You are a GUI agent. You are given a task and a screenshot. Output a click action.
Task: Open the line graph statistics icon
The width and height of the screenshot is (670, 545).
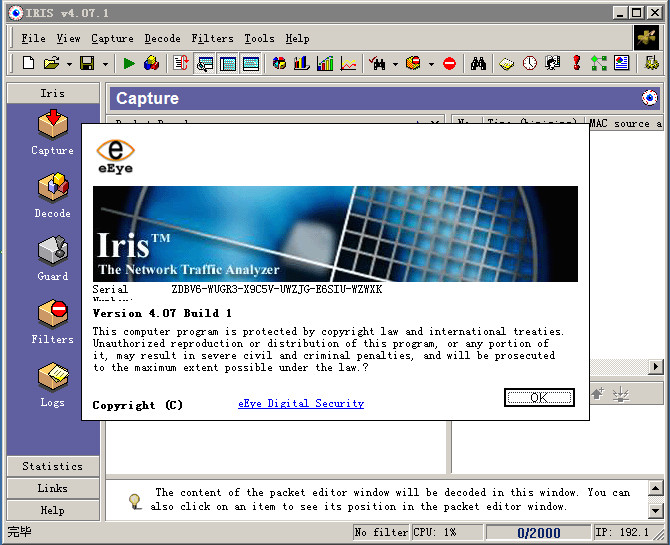click(349, 63)
